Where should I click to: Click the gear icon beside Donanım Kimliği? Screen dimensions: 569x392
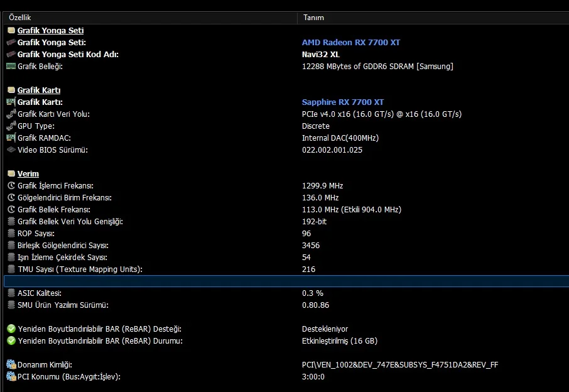pos(11,364)
